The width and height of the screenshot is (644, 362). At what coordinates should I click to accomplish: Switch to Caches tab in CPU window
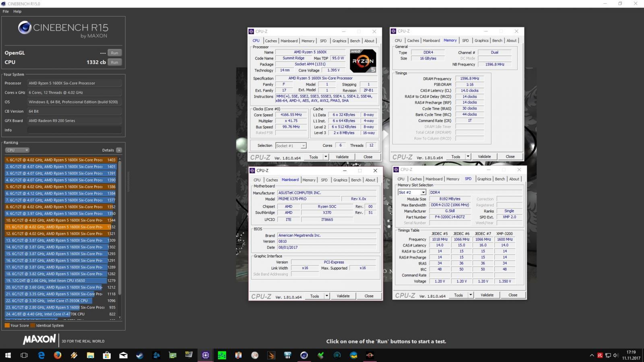pos(271,41)
